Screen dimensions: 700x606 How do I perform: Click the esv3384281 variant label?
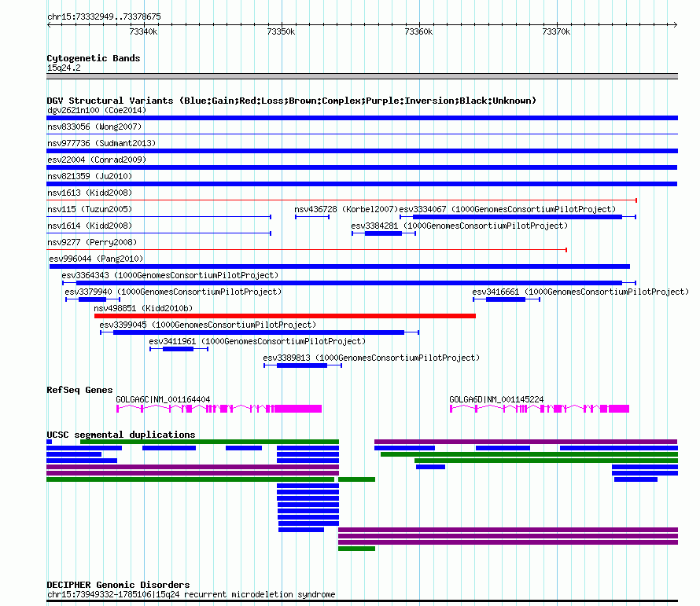click(459, 226)
